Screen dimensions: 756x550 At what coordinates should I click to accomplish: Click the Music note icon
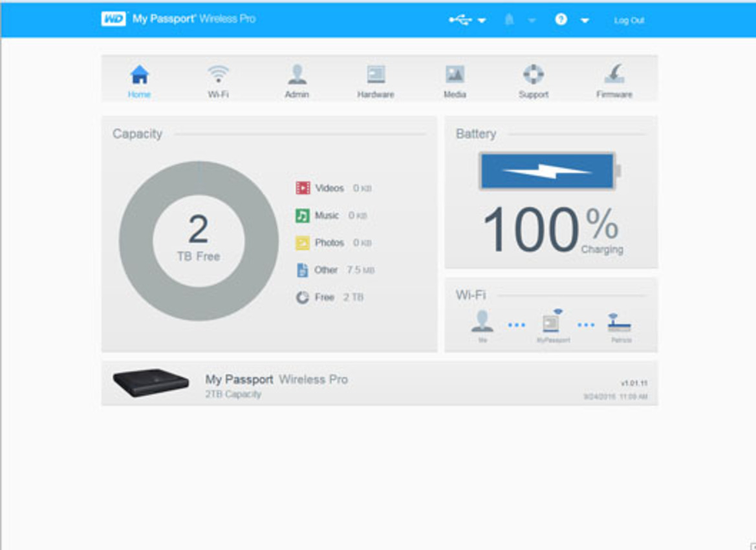tap(302, 215)
